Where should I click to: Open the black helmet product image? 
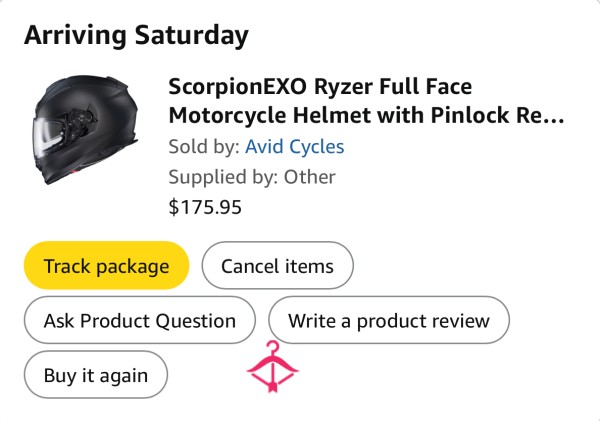[x=86, y=130]
